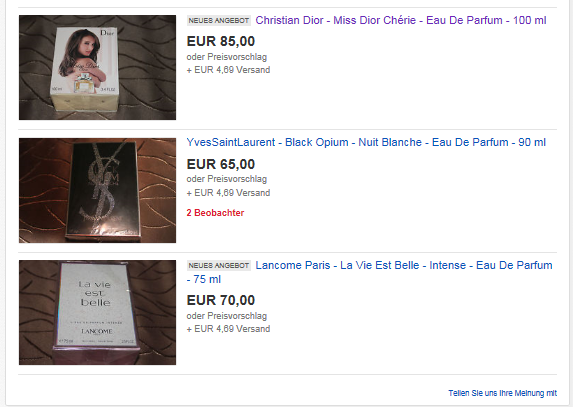Open YvesSaintLaurent Black Opium Nuit Blanche listing

[366, 142]
